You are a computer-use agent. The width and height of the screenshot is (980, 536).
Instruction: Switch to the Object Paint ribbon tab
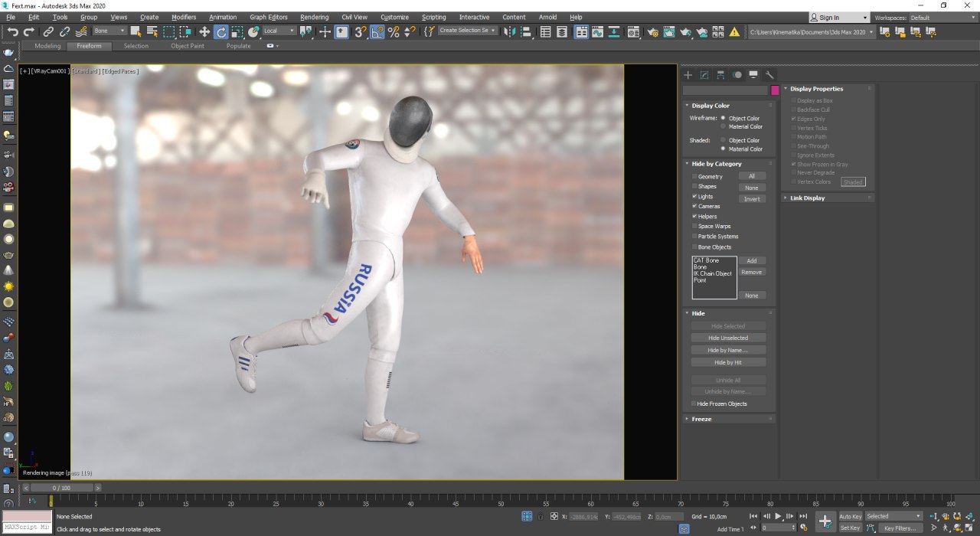click(x=188, y=46)
